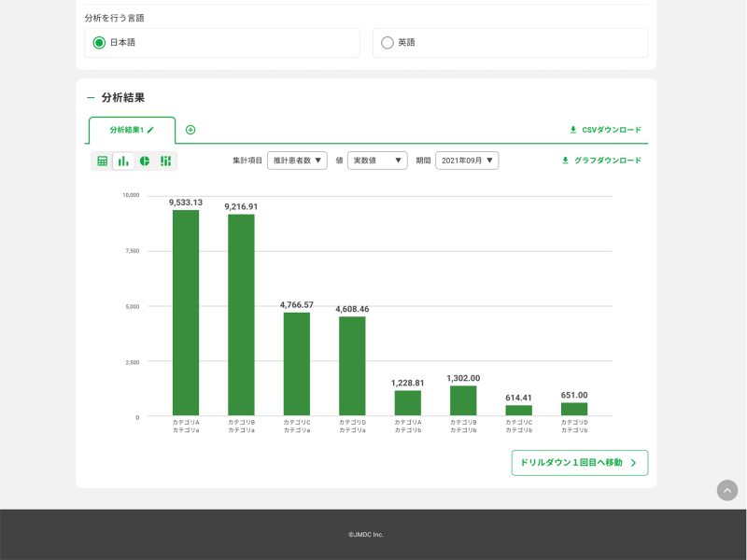Open the 値 dropdown showing 実数値
The image size is (747, 560).
[x=377, y=161]
